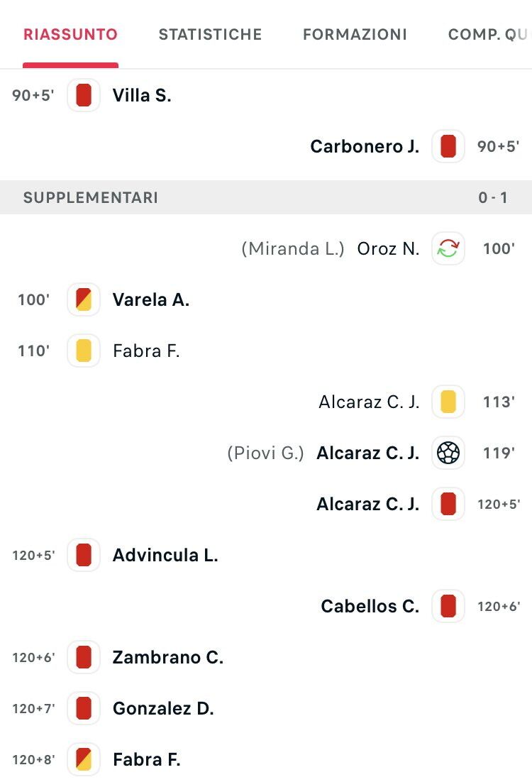Open goal scorer Alcaraz C. J. at 119'
Viewport: 532px width, 782px height.
coord(368,453)
